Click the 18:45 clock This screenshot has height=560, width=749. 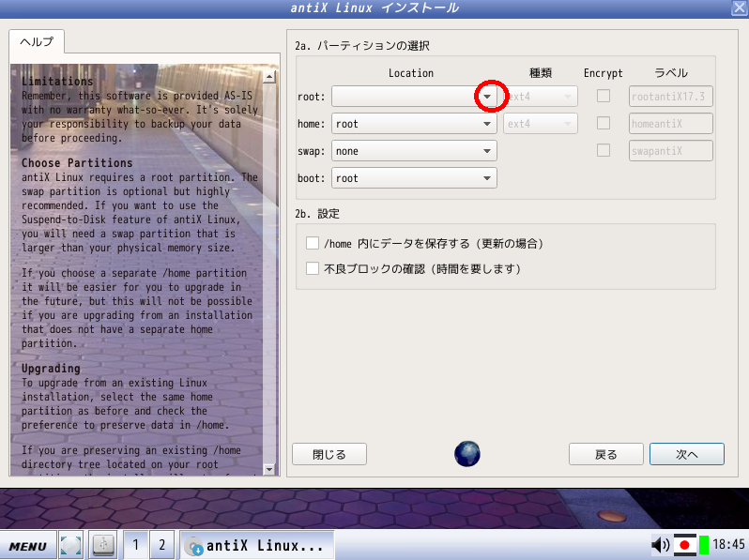coord(728,544)
